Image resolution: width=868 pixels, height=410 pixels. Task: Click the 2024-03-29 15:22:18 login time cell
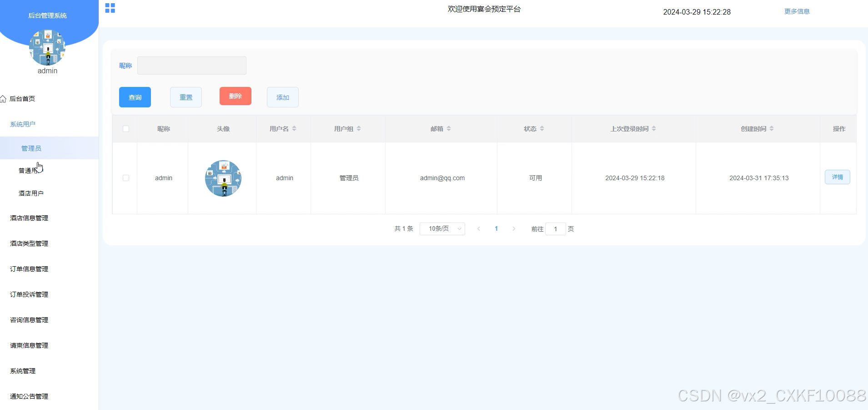[635, 178]
